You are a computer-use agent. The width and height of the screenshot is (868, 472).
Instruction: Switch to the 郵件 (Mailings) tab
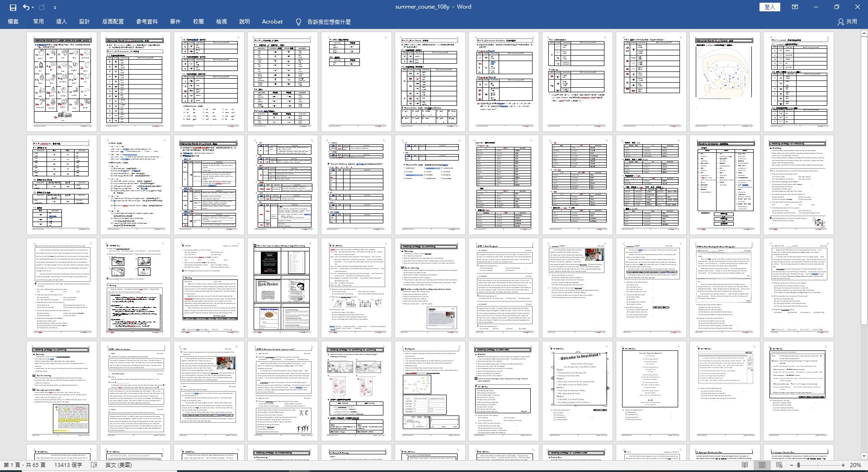tap(175, 22)
